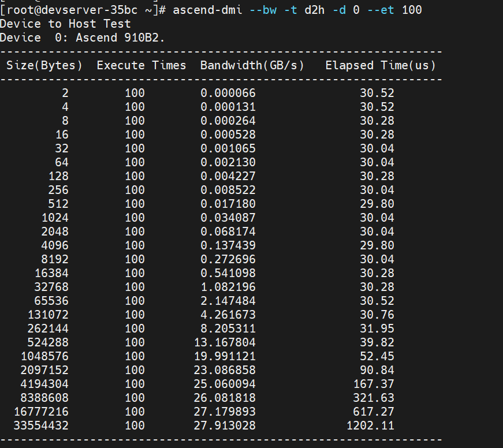The image size is (503, 448).
Task: Click size value 8388608
Action: (x=44, y=398)
